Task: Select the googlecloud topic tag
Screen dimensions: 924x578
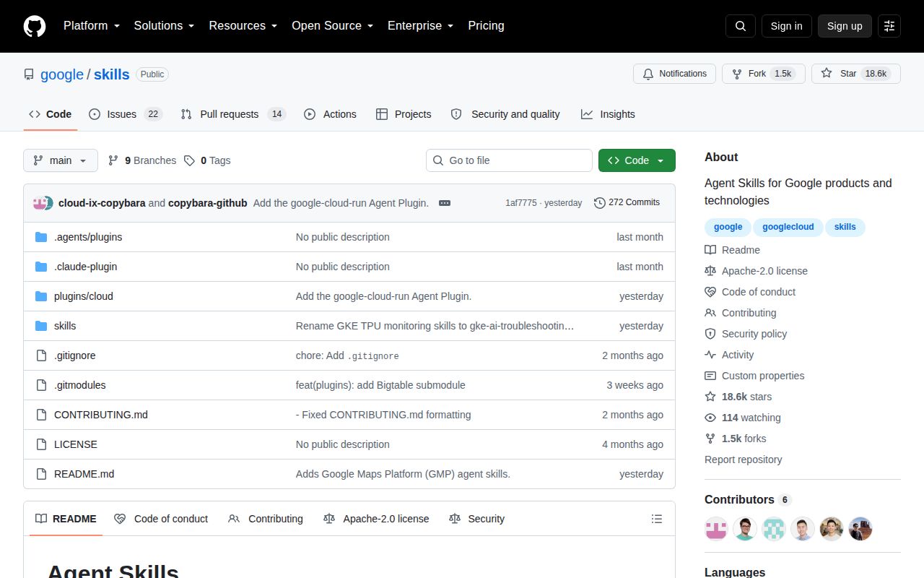Action: tap(788, 227)
